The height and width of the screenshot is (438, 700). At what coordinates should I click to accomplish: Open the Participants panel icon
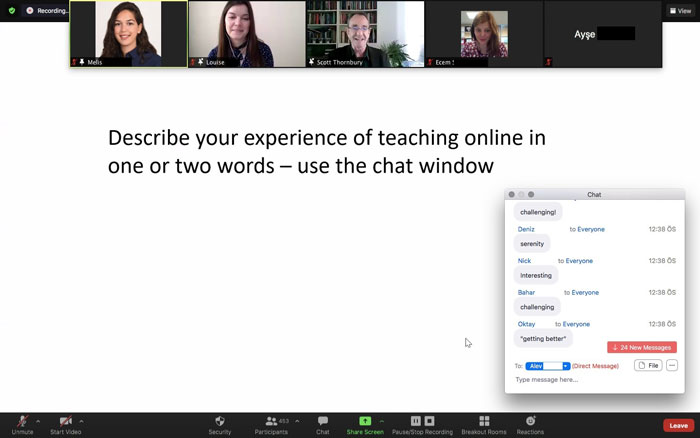[x=271, y=421]
